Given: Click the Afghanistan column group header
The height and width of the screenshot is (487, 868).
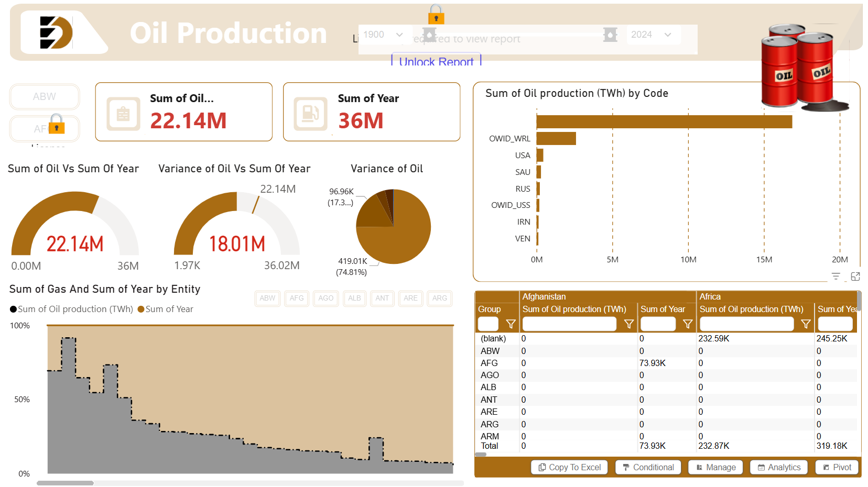Looking at the screenshot, I should pyautogui.click(x=607, y=296).
